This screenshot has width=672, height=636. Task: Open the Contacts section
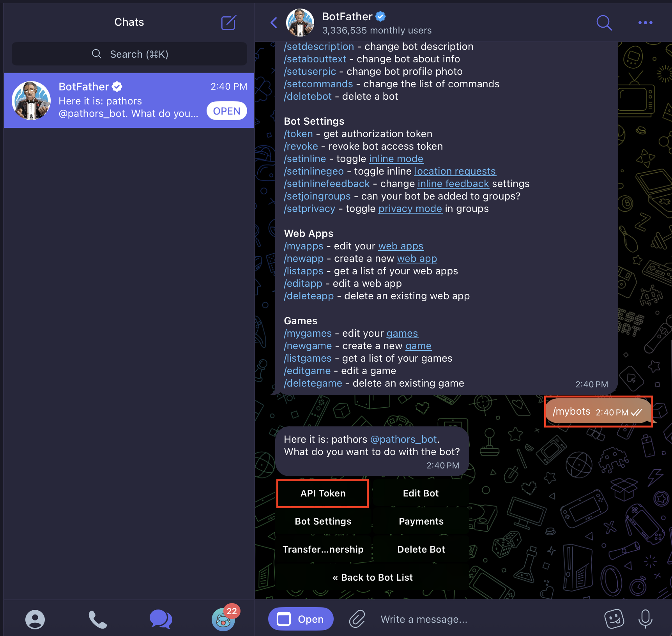click(x=35, y=619)
